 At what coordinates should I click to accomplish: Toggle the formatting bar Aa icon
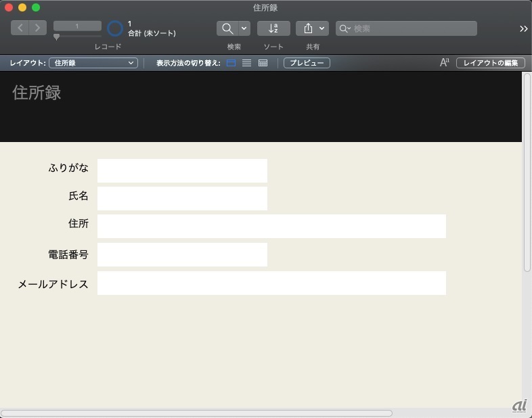click(x=445, y=62)
